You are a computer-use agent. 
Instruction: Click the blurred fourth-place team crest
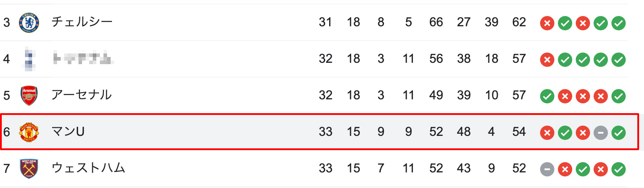point(29,59)
